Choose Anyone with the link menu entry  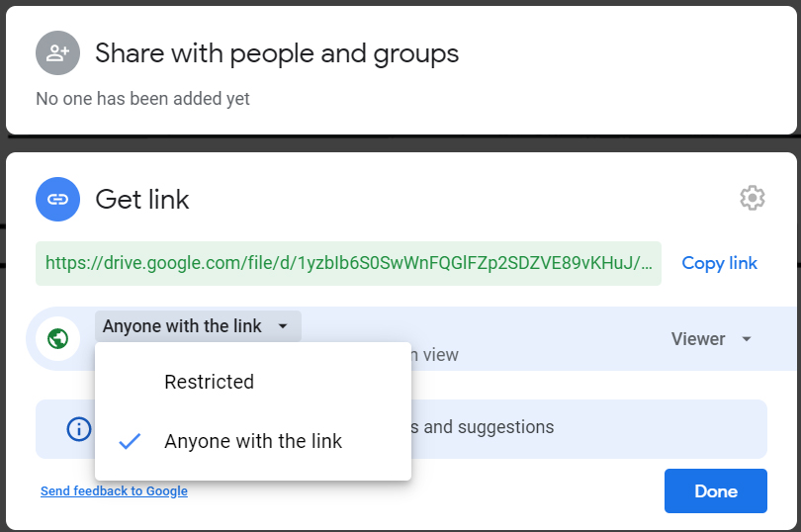coord(253,441)
